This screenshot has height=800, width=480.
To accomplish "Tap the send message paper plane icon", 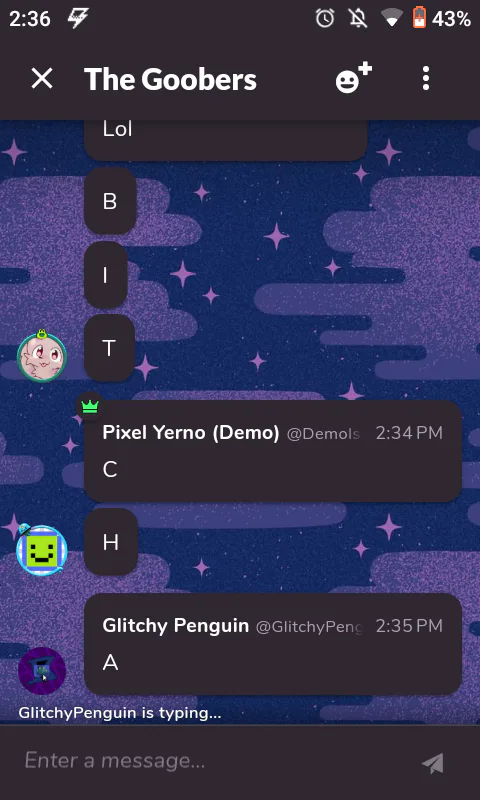I will pos(433,763).
